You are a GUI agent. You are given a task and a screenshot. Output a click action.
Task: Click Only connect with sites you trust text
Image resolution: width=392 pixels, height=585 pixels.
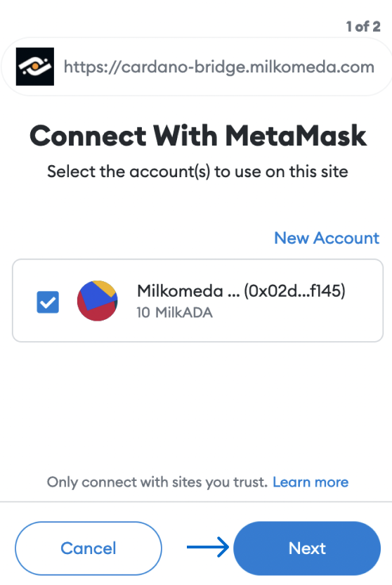click(x=157, y=482)
